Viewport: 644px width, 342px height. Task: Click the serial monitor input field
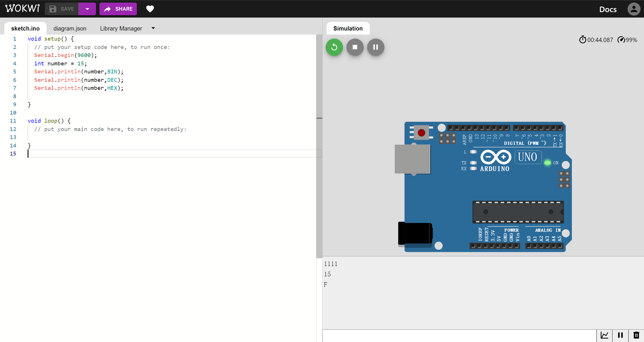click(459, 336)
